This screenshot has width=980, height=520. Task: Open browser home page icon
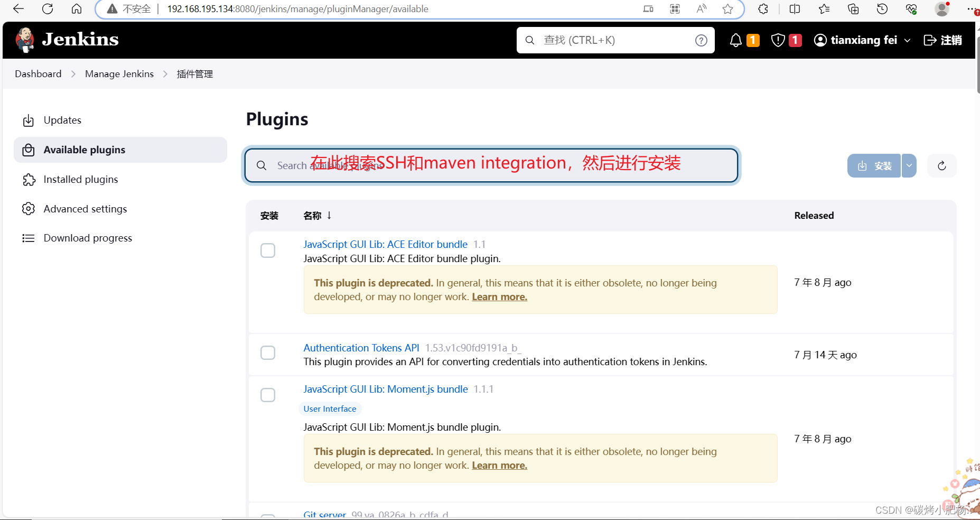[x=77, y=8]
